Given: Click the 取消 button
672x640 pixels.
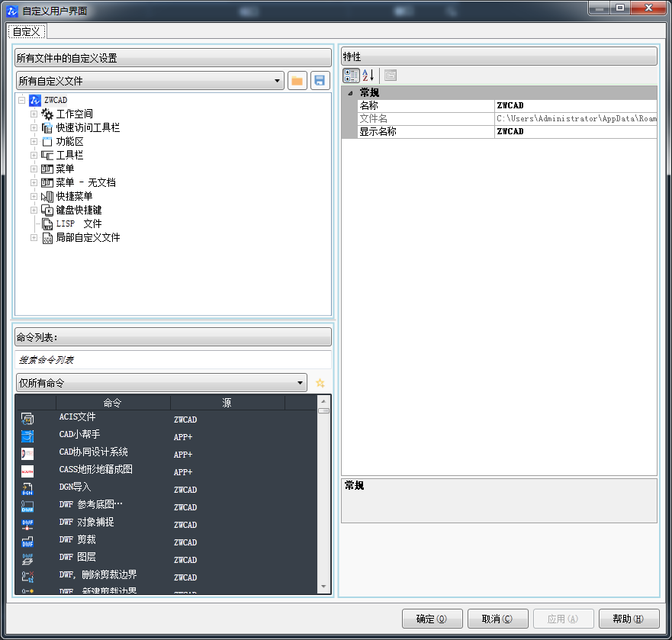Looking at the screenshot, I should point(496,619).
